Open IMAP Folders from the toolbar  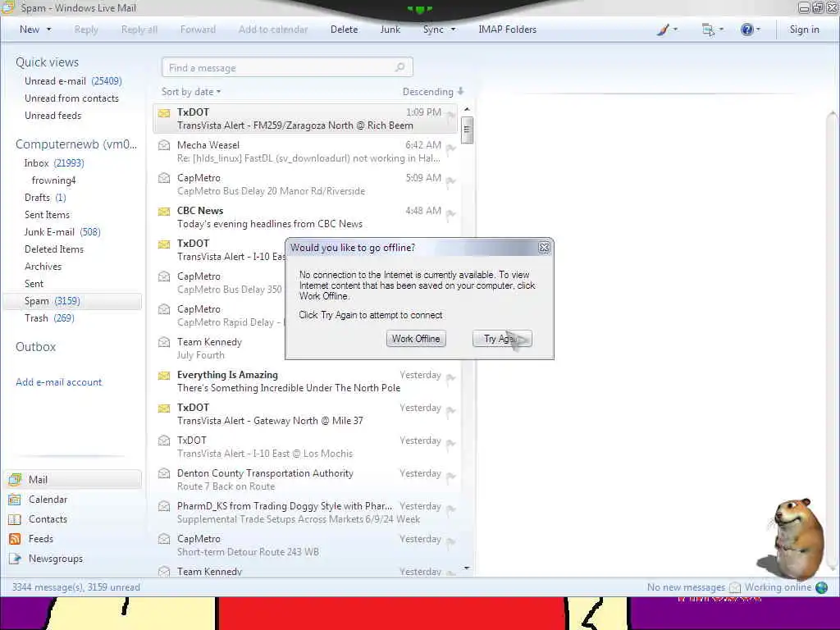[x=507, y=30]
